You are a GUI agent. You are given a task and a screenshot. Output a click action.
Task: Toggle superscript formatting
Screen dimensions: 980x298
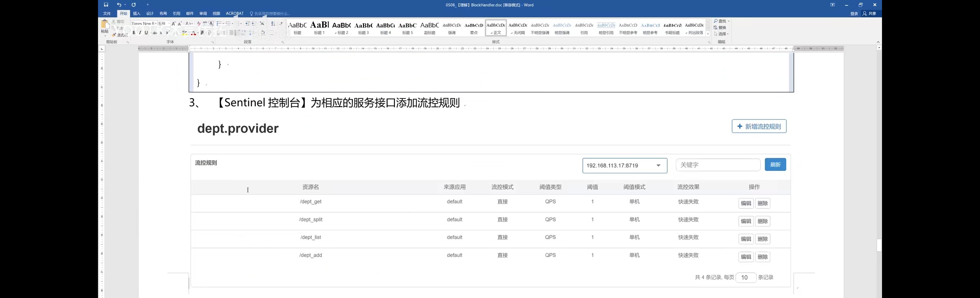tap(167, 33)
